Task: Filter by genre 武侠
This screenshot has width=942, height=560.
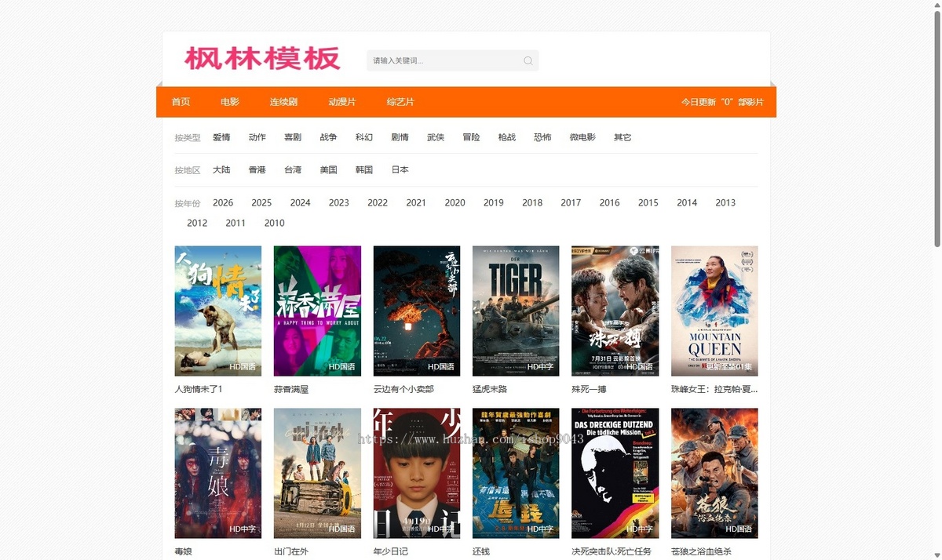Action: (x=436, y=137)
